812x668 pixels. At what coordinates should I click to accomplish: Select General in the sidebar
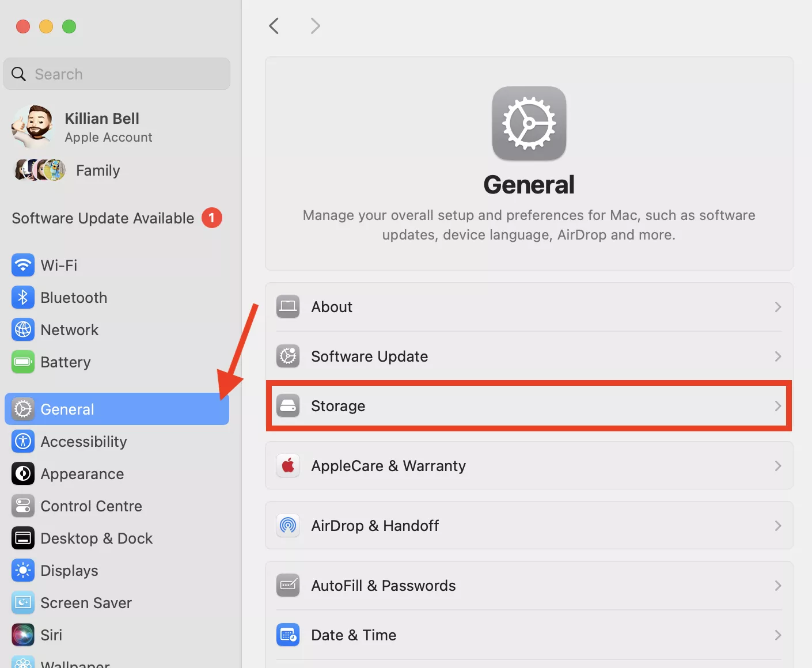(67, 409)
